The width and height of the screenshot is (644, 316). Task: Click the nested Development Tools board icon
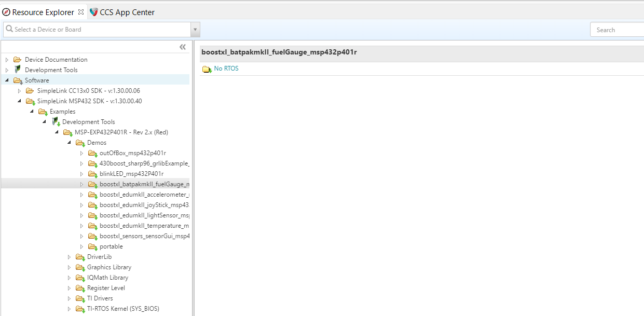[x=56, y=122]
